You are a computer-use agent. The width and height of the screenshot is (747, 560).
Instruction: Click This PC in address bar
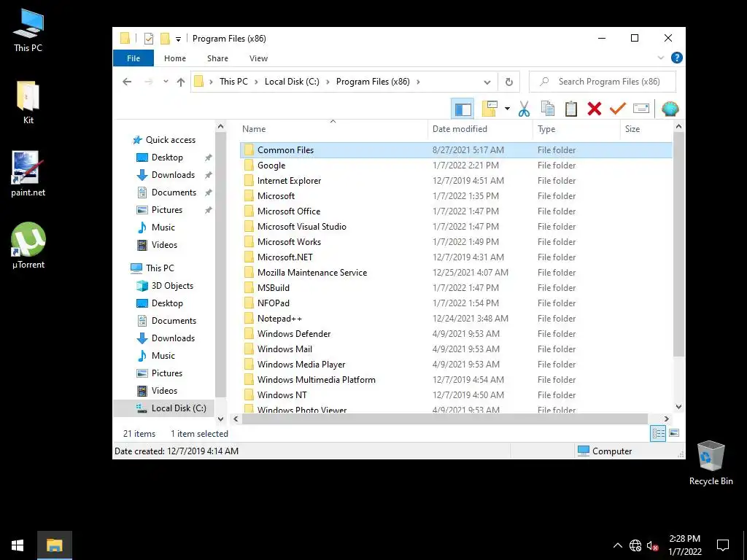tap(233, 82)
